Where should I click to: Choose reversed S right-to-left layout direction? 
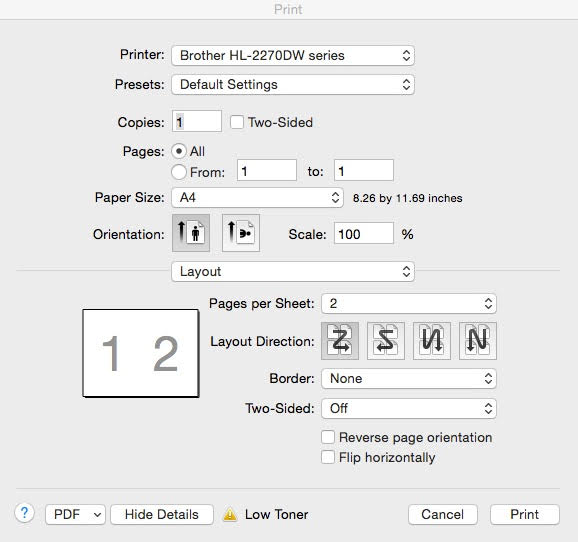tap(386, 341)
